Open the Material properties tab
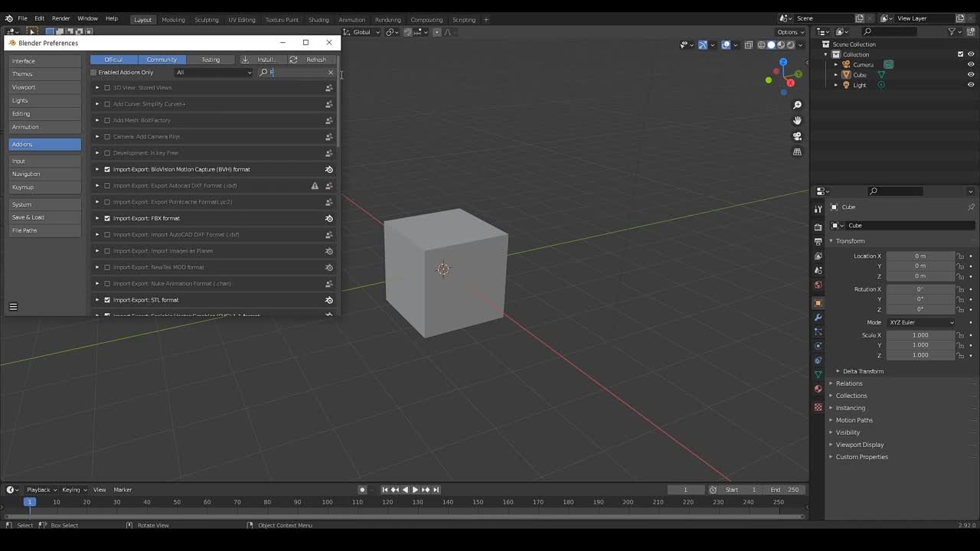This screenshot has width=980, height=551. pos(818,389)
